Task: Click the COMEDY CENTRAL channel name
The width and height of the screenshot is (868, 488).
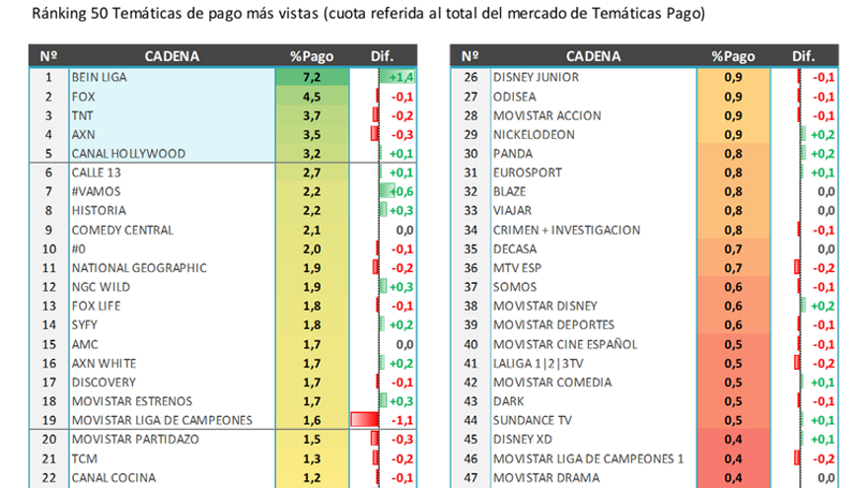Action: 122,230
